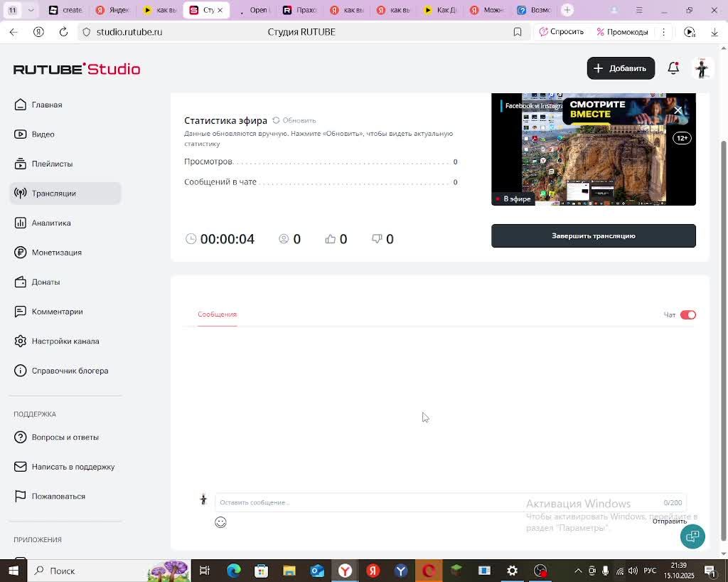This screenshot has height=582, width=728.
Task: Open the browser hamburger menu
Action: click(x=639, y=10)
